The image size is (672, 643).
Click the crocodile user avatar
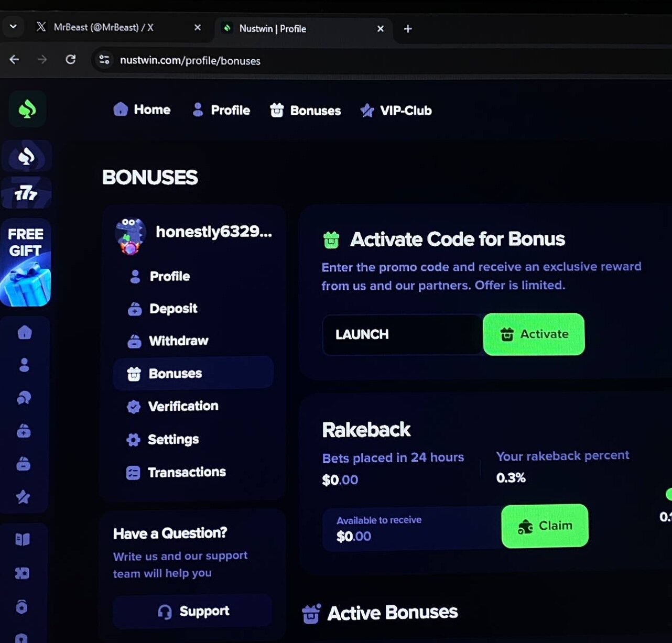click(x=130, y=235)
